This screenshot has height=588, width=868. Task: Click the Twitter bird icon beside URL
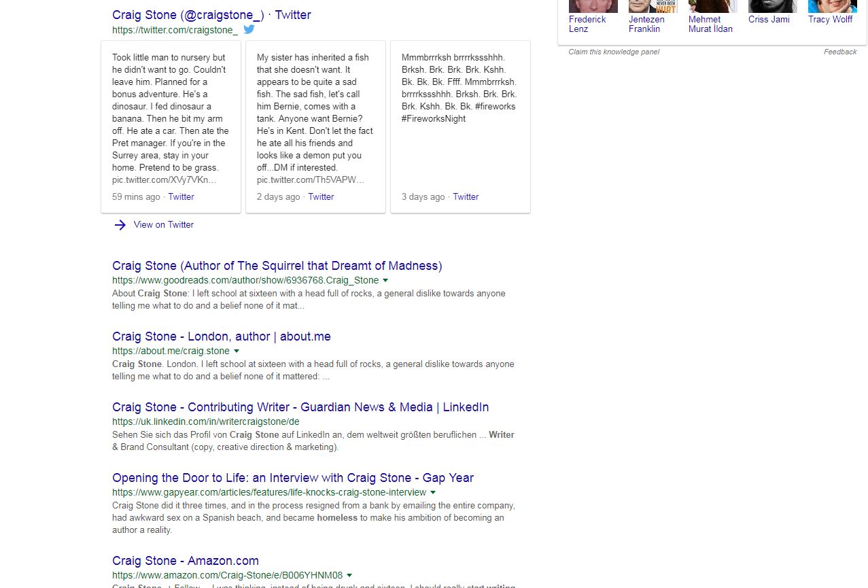point(249,29)
